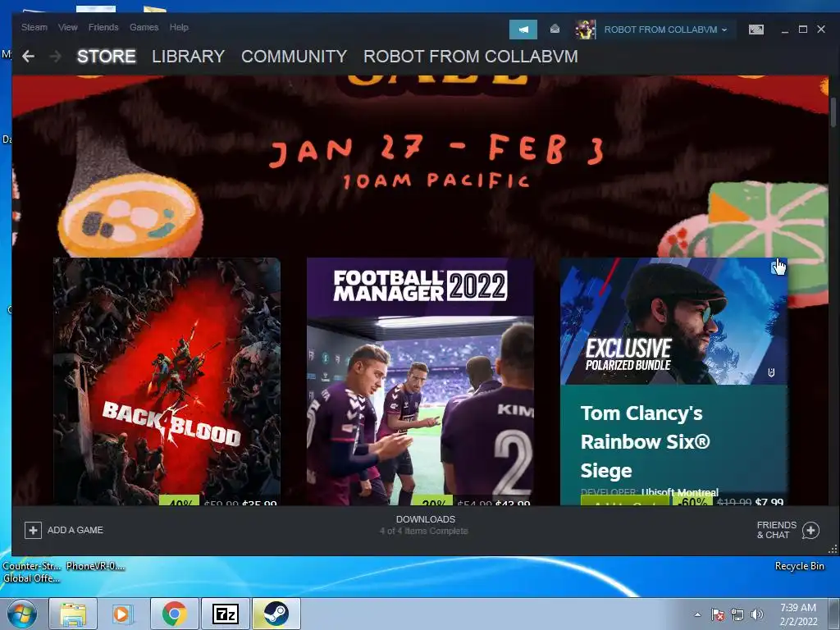The height and width of the screenshot is (630, 840).
Task: Open Google Chrome from the taskbar
Action: tap(174, 614)
